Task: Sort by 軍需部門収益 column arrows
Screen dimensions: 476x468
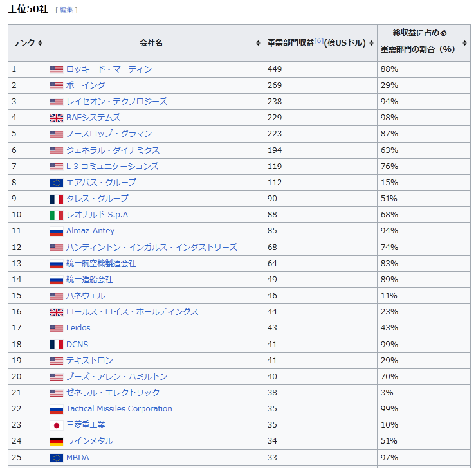Action: tap(371, 43)
